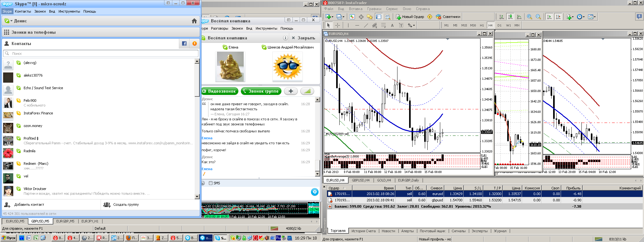
Task: Open the emoticon picker in chat
Action: click(203, 183)
